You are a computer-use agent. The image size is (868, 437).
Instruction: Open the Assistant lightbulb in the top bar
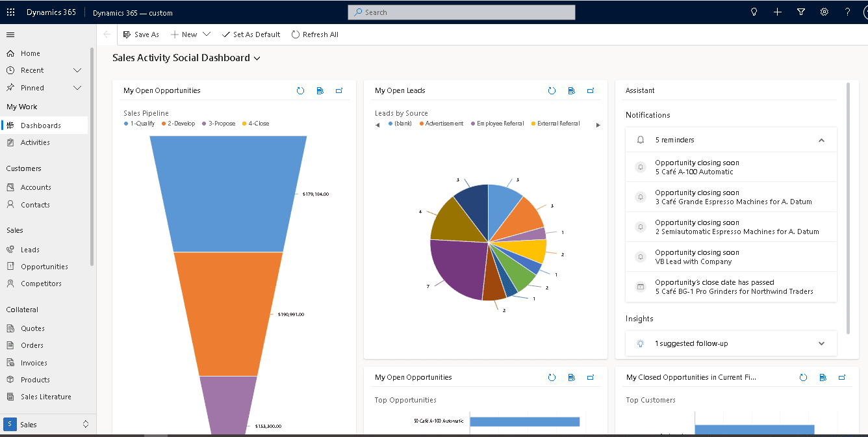(x=754, y=12)
